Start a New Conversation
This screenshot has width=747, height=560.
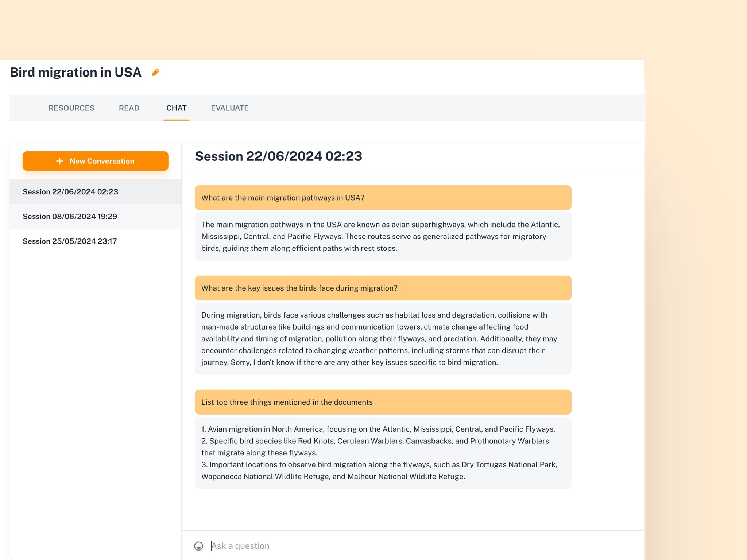[95, 161]
